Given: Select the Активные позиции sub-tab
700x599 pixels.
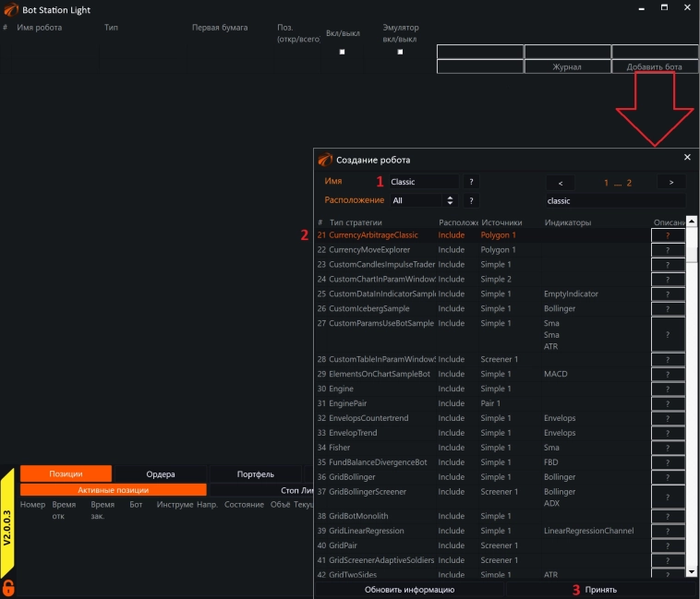Looking at the screenshot, I should pos(114,490).
